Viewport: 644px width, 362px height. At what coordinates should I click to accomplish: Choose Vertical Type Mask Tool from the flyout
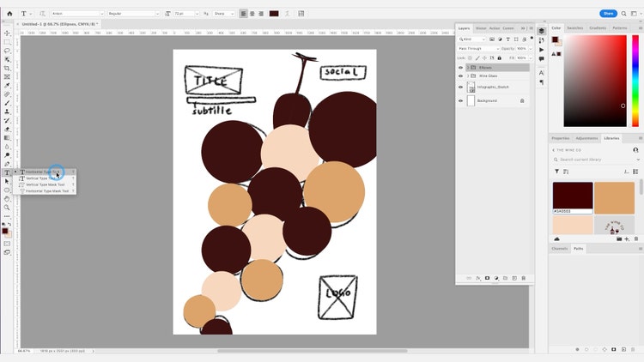45,184
